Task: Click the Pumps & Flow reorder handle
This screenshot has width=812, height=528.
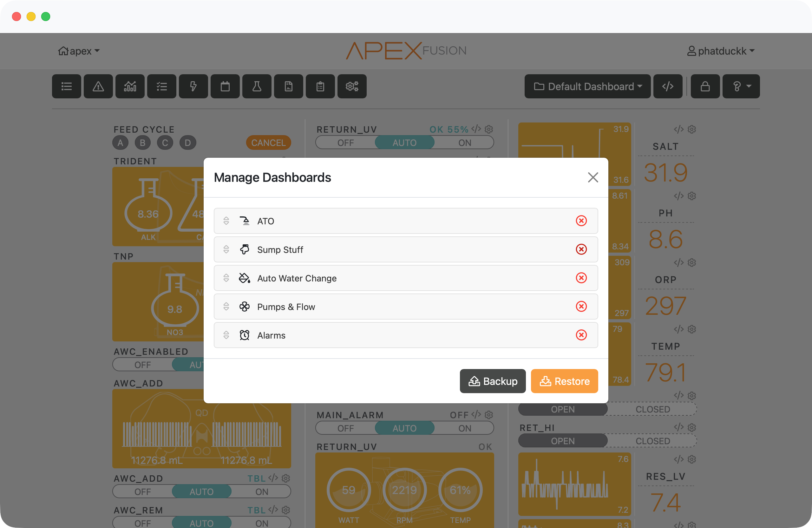Action: [226, 307]
